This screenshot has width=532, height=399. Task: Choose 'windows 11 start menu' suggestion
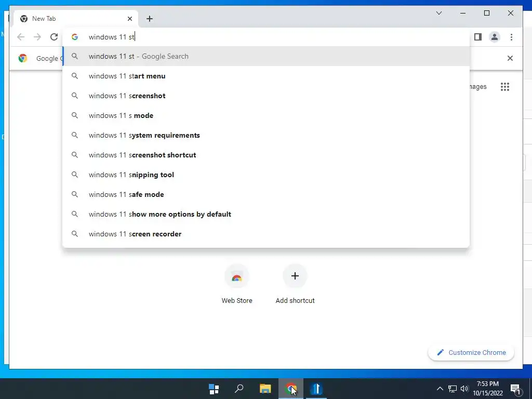coord(266,76)
